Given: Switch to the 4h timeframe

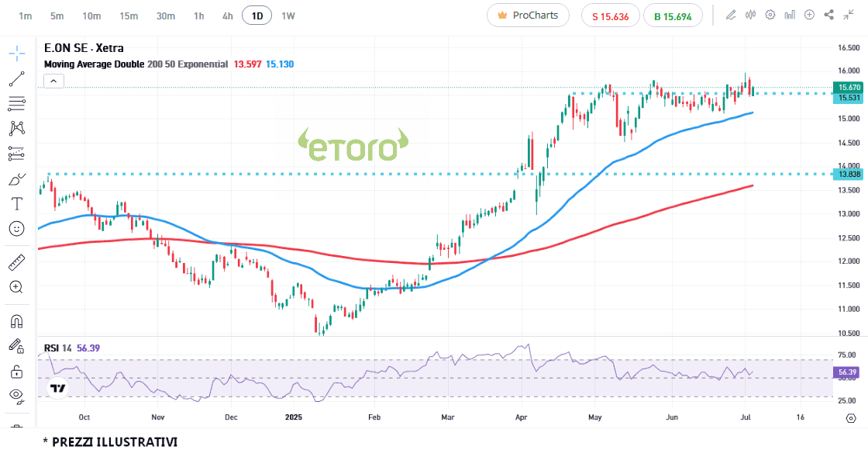Looking at the screenshot, I should [227, 16].
